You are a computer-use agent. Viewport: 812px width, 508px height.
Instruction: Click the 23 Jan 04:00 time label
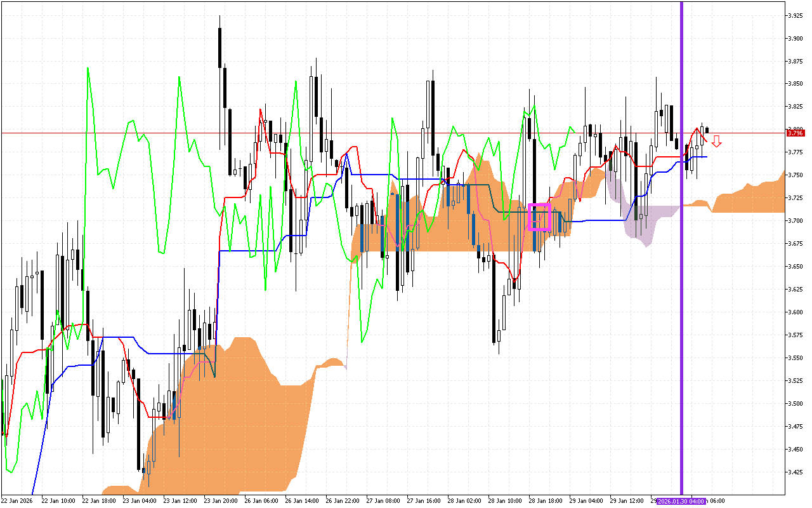[140, 501]
